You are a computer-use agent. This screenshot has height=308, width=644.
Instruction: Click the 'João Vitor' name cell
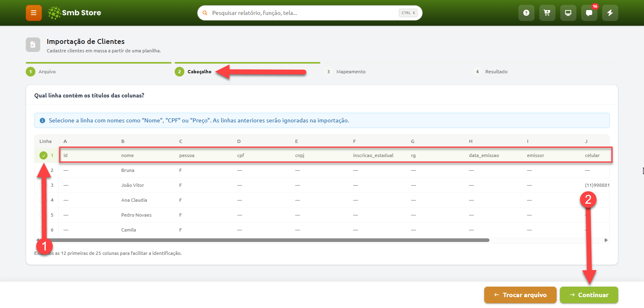(x=132, y=185)
